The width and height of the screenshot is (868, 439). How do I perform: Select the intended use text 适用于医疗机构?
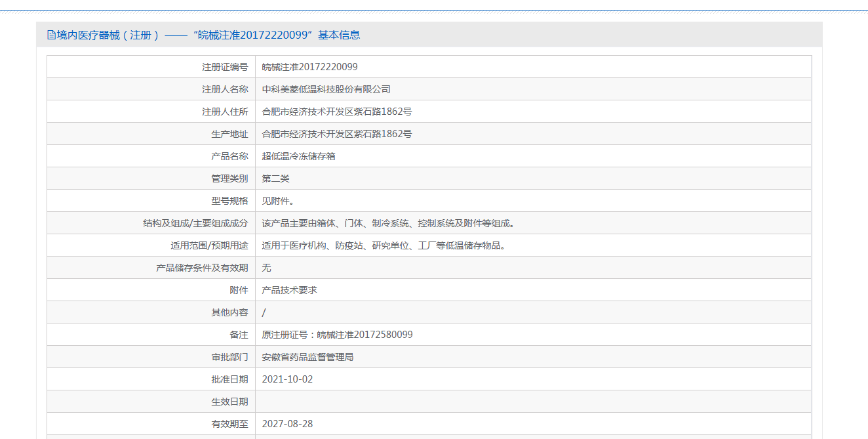(384, 245)
